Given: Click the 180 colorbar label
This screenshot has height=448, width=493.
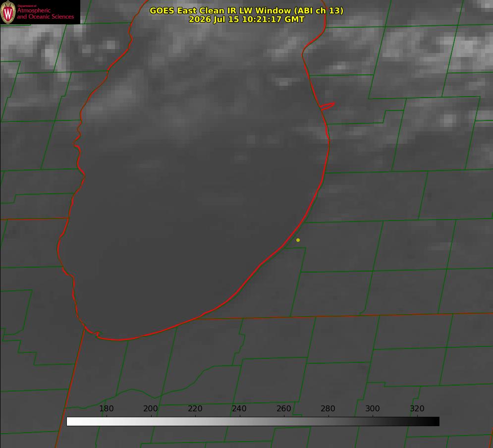Looking at the screenshot, I should 106,408.
